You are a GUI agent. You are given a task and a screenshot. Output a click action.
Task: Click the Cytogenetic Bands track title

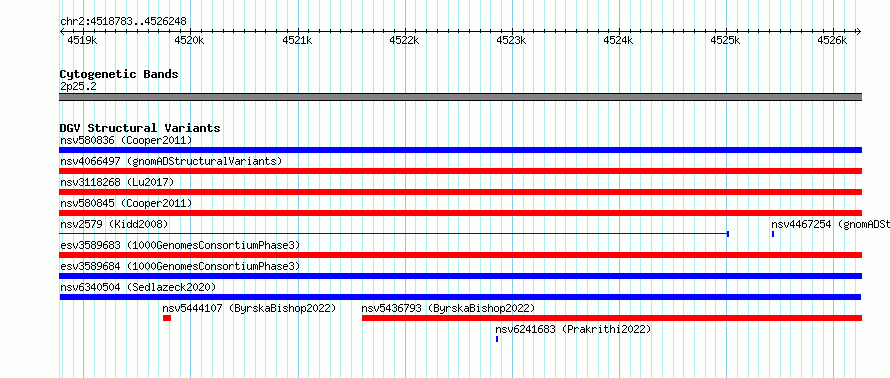point(119,74)
